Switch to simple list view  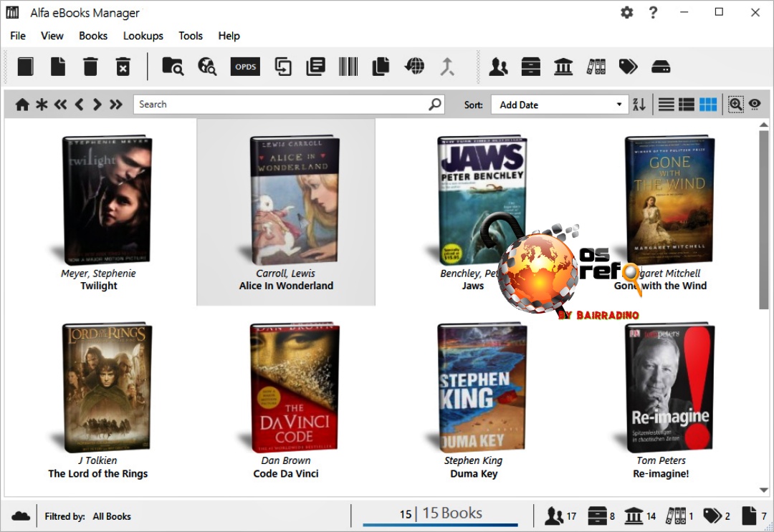pos(666,105)
